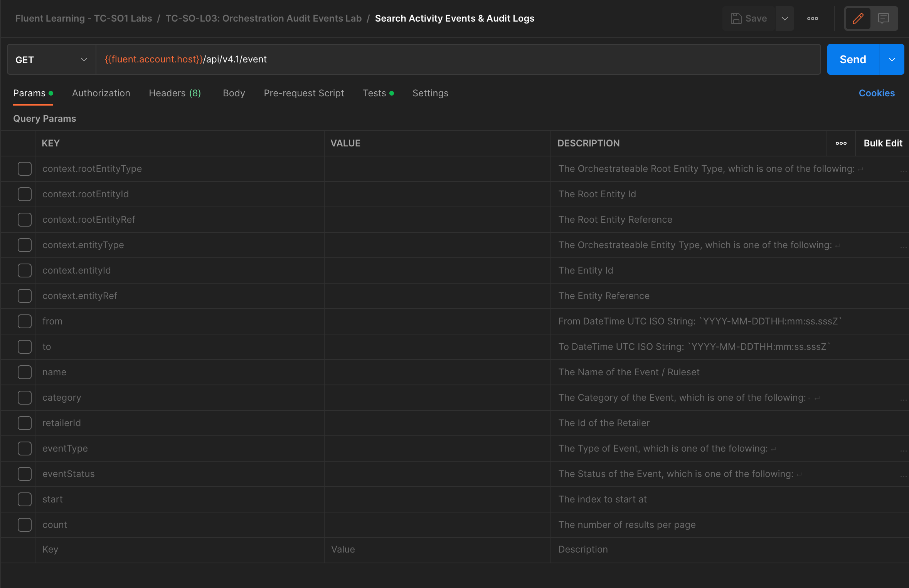Check the retailerId parameter checkbox
The height and width of the screenshot is (588, 909).
25,423
